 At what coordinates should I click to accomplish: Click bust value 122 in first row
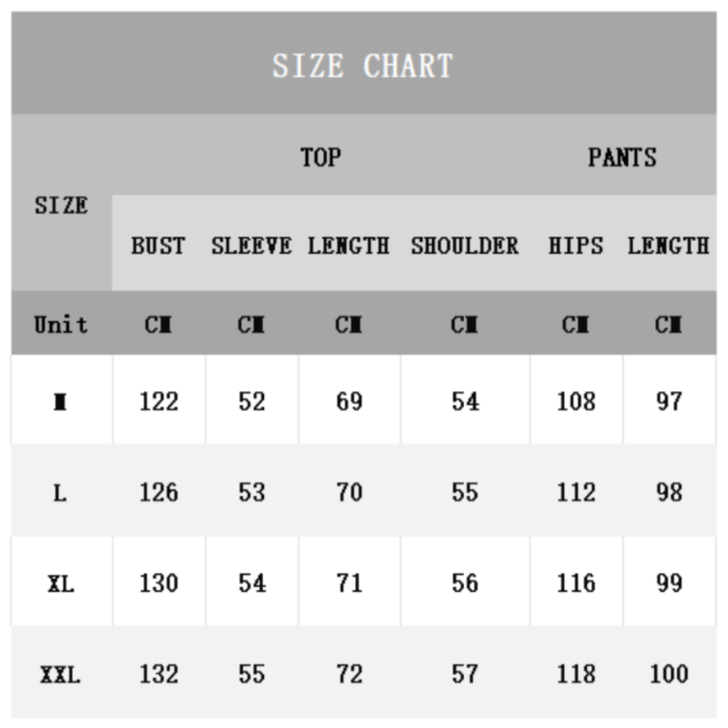pyautogui.click(x=158, y=401)
